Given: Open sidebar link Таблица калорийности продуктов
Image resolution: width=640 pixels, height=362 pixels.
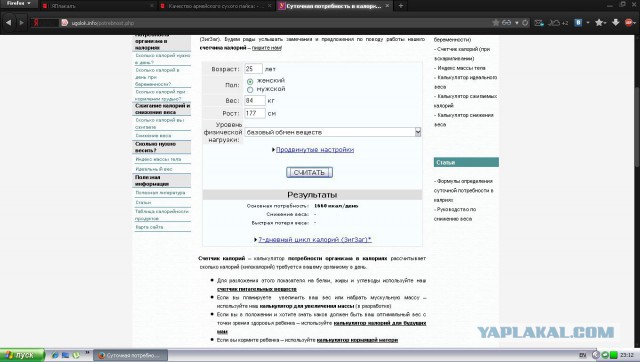Looking at the screenshot, I should tap(162, 215).
